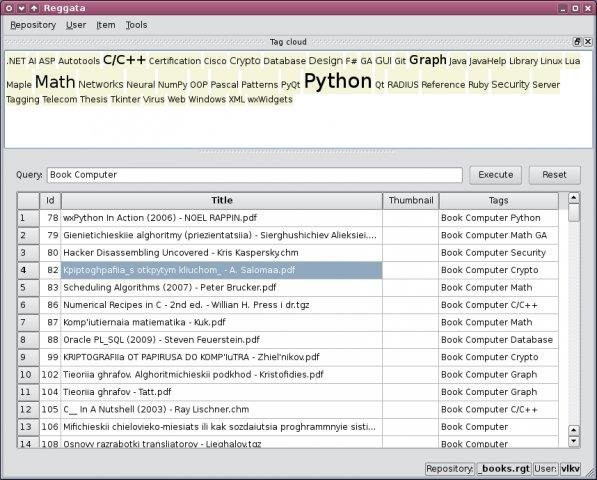Pick the Design tag in cloud
The height and width of the screenshot is (480, 597).
pos(326,61)
